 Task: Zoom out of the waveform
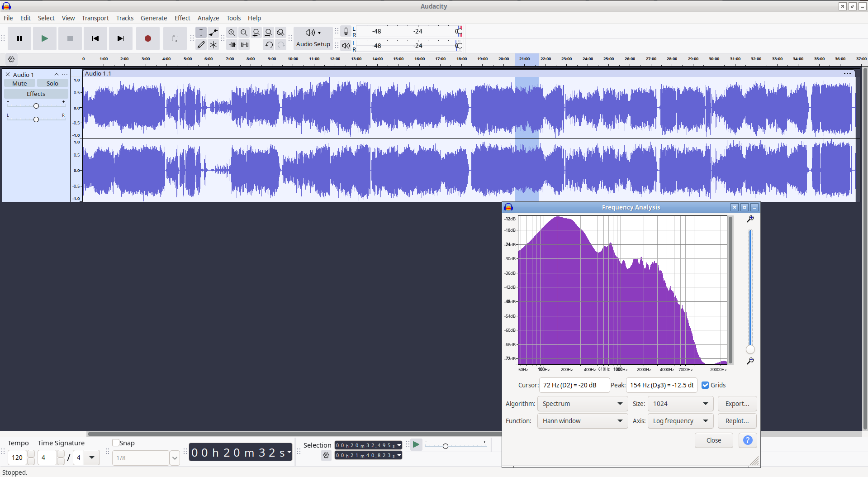coord(244,33)
